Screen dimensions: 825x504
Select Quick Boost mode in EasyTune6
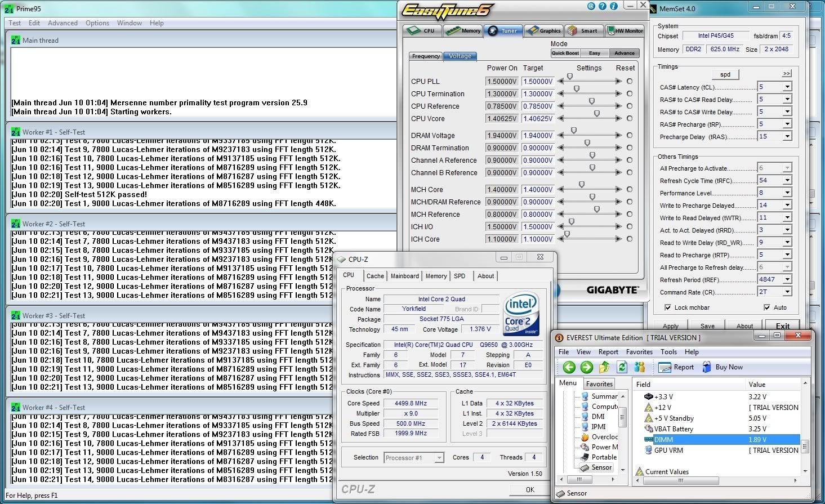coord(565,53)
